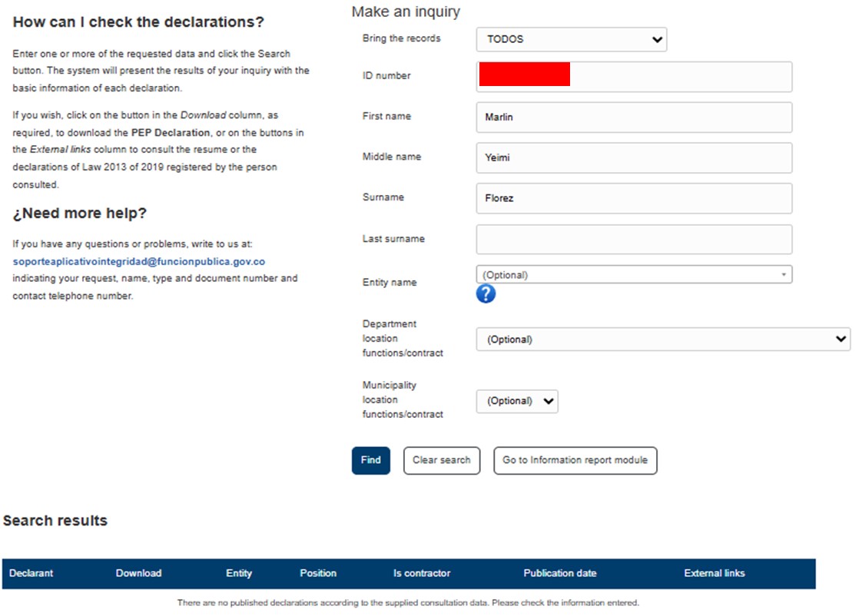Expand the Entity name combo box
The height and width of the screenshot is (616, 862).
(x=633, y=275)
